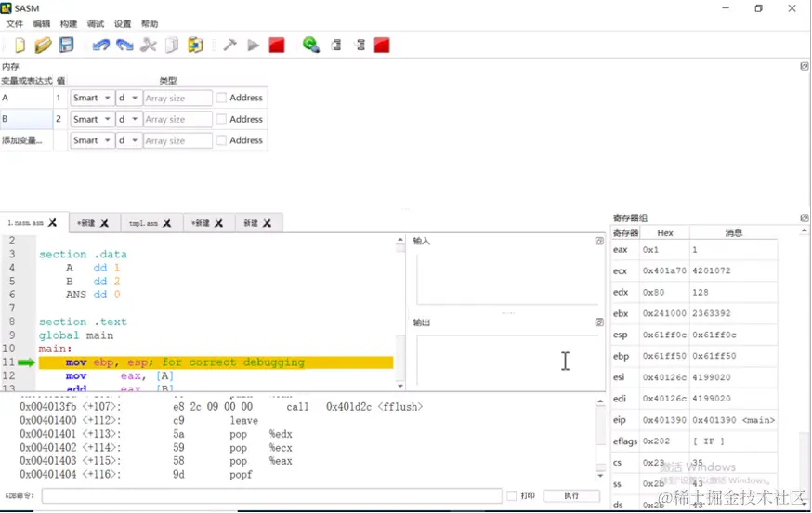812x513 pixels.
Task: Select the eax register row
Action: (x=694, y=250)
